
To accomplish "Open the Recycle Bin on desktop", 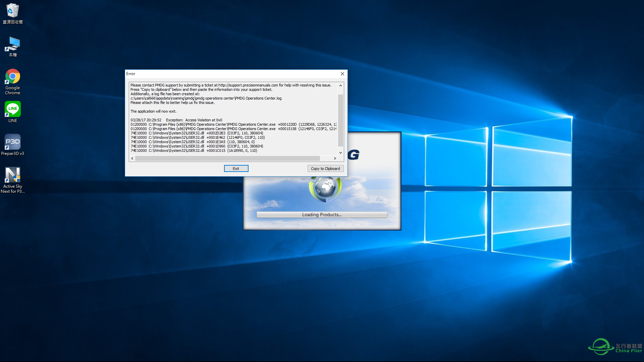I will pos(12,10).
